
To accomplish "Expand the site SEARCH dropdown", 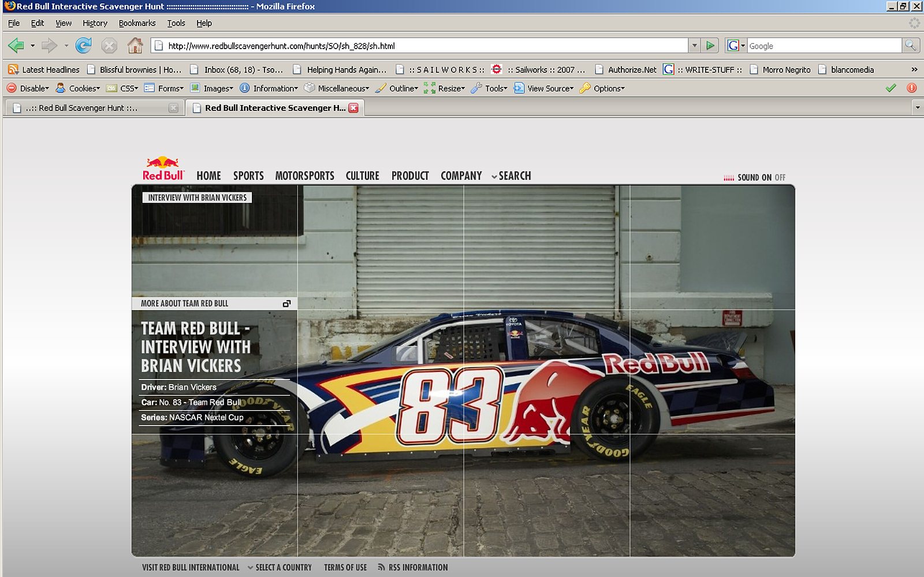I will tap(511, 176).
